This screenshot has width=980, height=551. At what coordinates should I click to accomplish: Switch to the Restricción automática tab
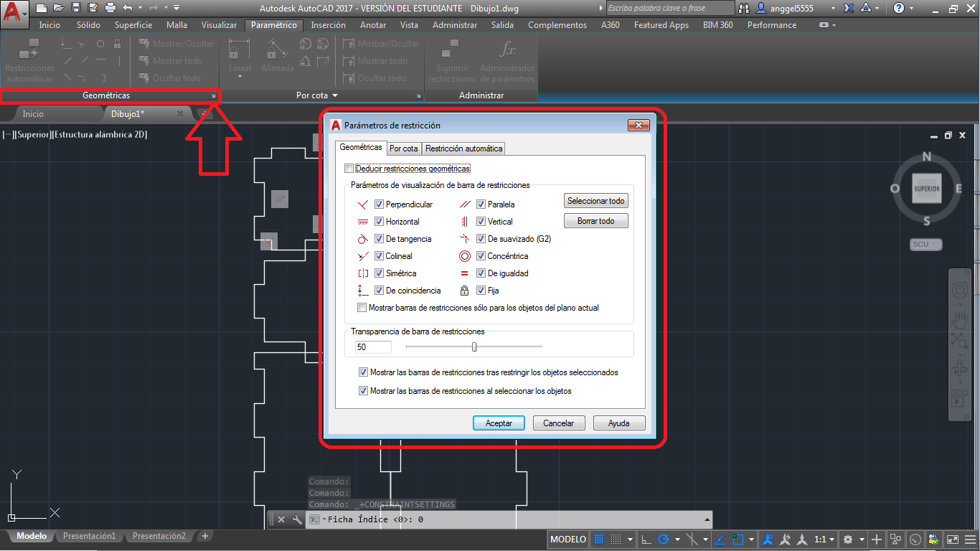[463, 149]
